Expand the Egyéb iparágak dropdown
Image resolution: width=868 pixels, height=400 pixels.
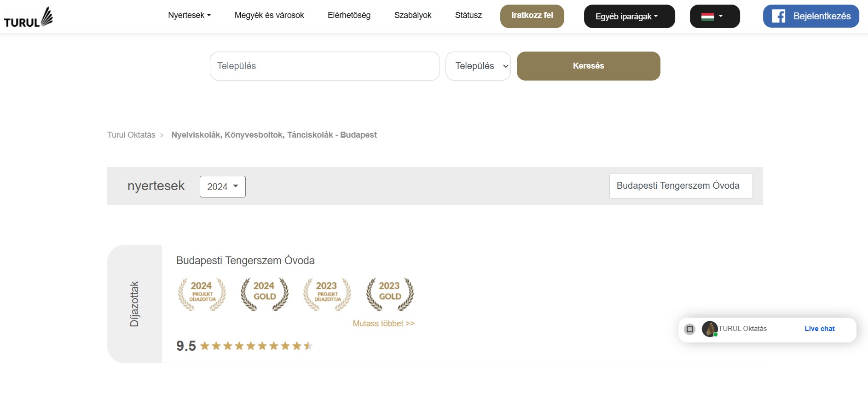pos(629,16)
